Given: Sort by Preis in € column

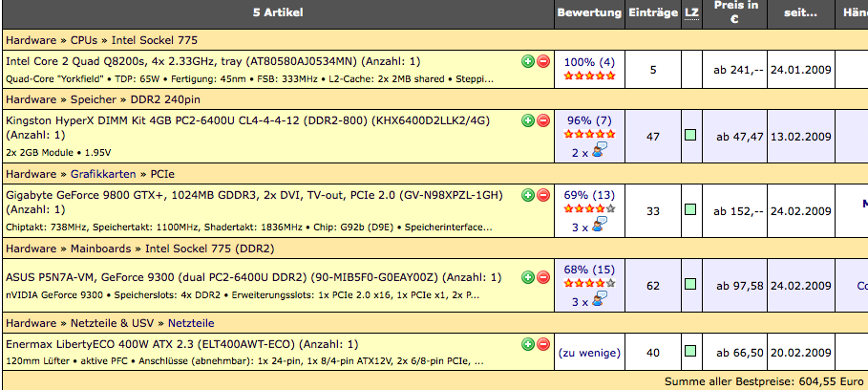Looking at the screenshot, I should [735, 11].
